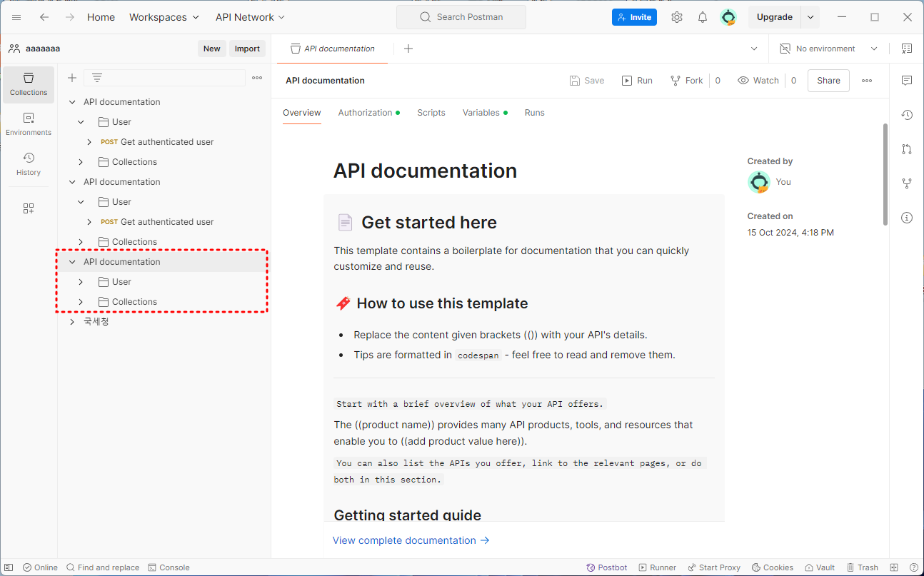Open the forks icon in right sidebar
The height and width of the screenshot is (576, 924).
coord(907,183)
